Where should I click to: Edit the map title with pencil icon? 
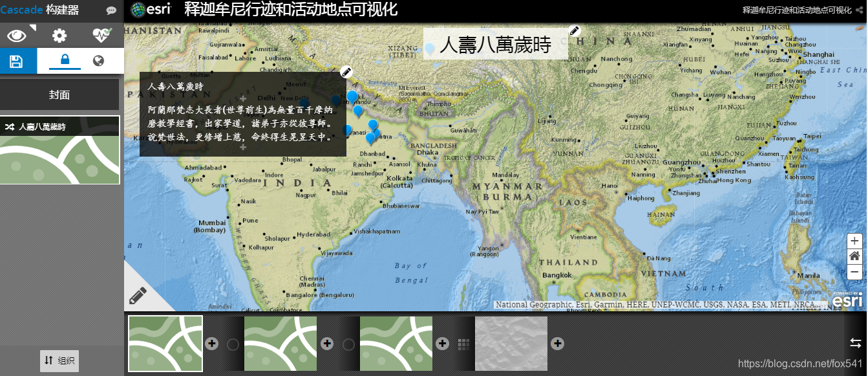(x=575, y=30)
